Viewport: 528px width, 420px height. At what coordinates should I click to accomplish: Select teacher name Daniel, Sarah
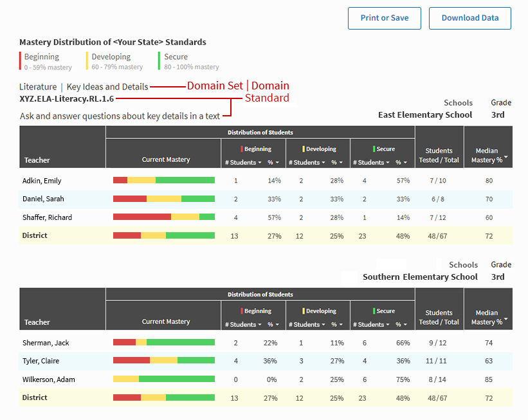click(43, 199)
